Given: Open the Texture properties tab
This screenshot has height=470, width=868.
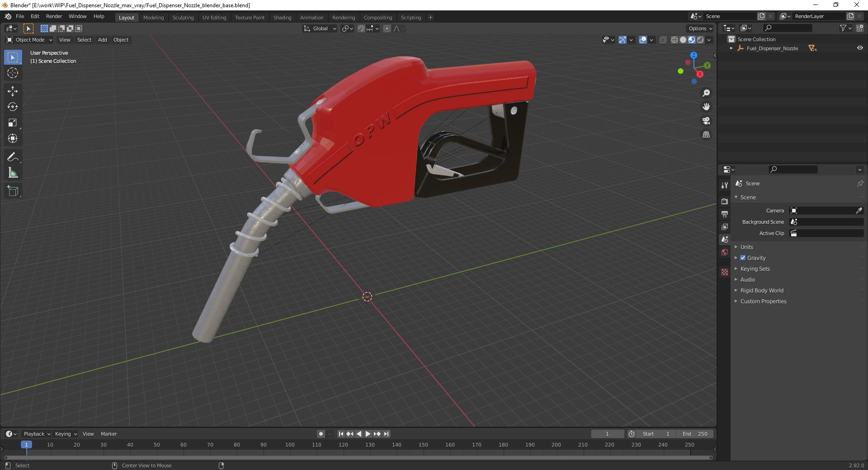Looking at the screenshot, I should (725, 272).
